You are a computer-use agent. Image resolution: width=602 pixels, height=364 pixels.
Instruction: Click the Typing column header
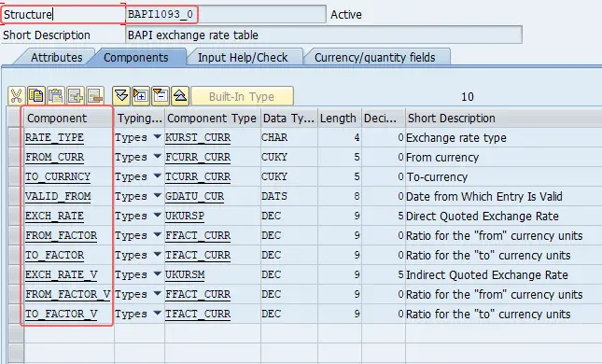coord(139,119)
